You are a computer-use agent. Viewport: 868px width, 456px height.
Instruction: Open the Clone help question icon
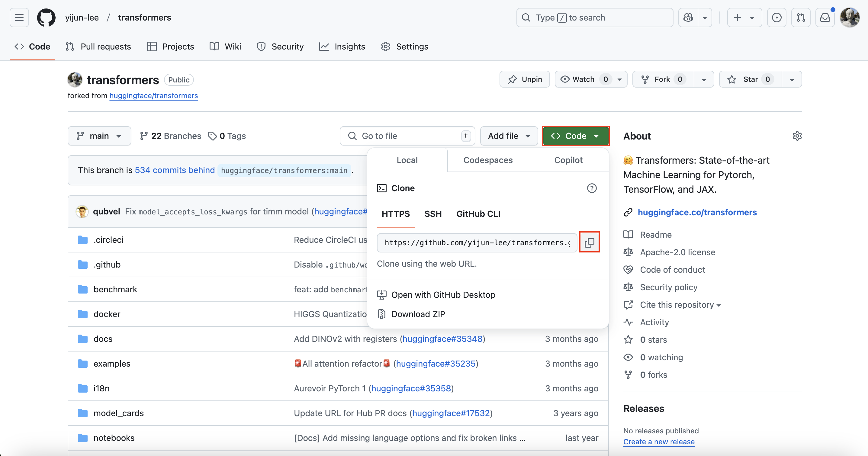click(x=592, y=188)
